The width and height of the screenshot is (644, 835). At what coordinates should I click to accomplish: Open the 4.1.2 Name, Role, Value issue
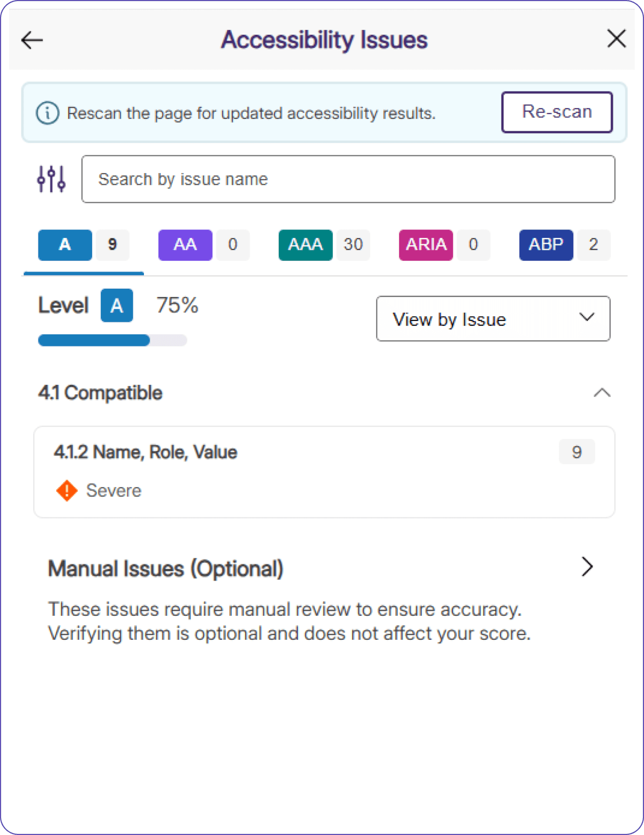click(145, 452)
